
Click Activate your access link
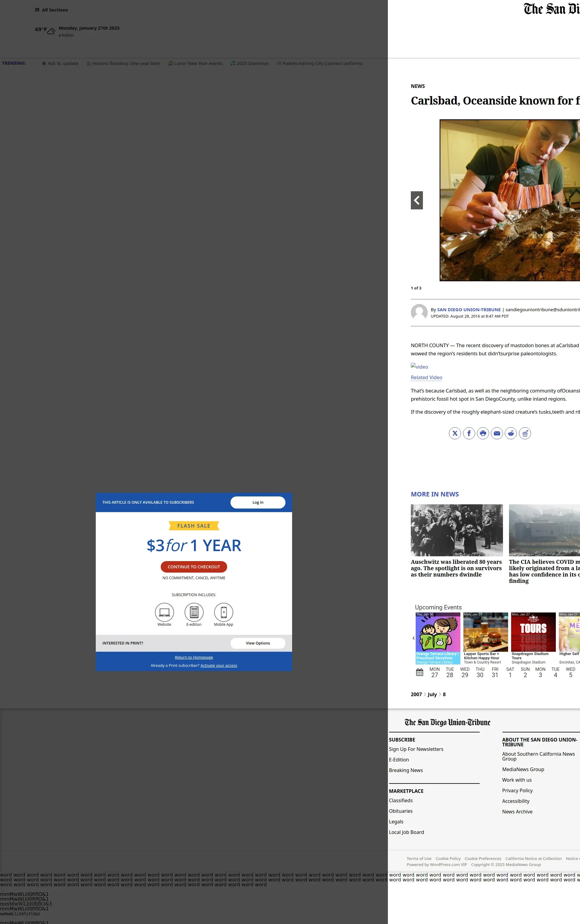[x=219, y=665]
